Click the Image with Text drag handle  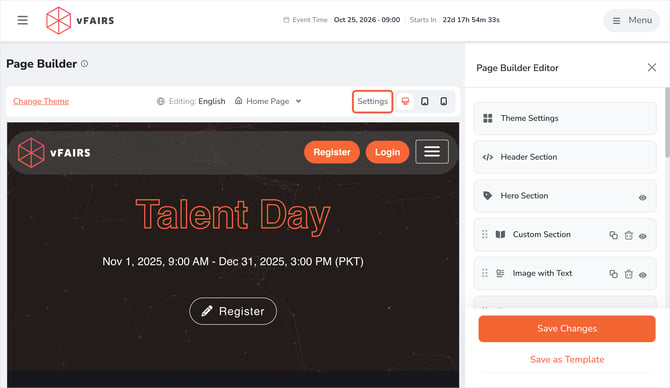click(485, 273)
